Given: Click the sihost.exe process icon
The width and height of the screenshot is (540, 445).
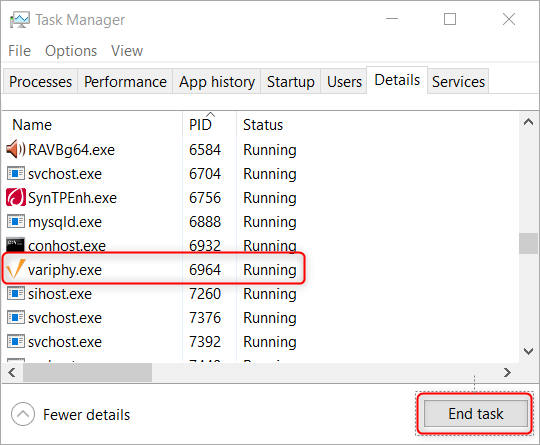Looking at the screenshot, I should [15, 293].
